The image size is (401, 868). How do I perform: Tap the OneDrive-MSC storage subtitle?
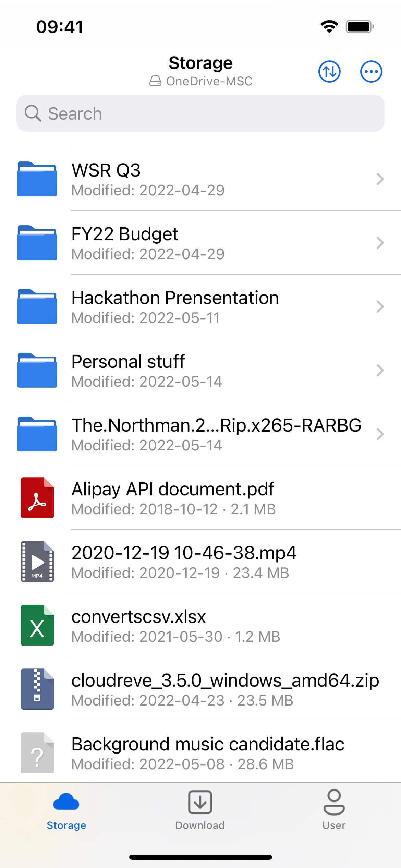point(201,81)
